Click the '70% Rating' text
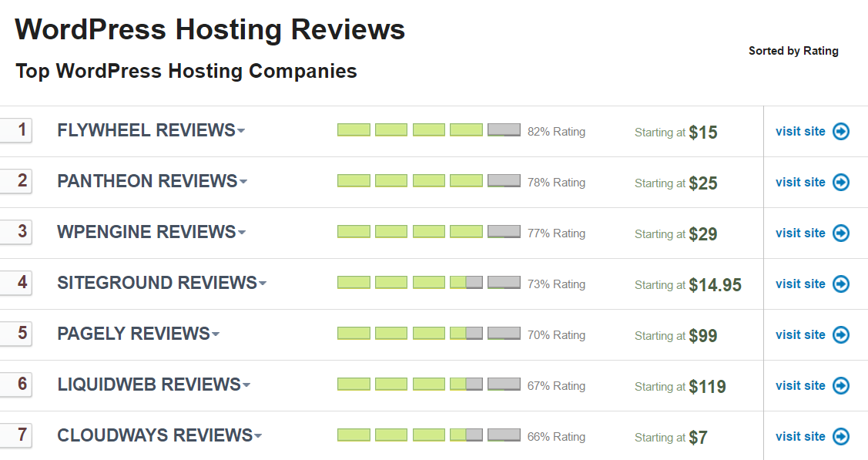The width and height of the screenshot is (868, 460). pos(556,335)
